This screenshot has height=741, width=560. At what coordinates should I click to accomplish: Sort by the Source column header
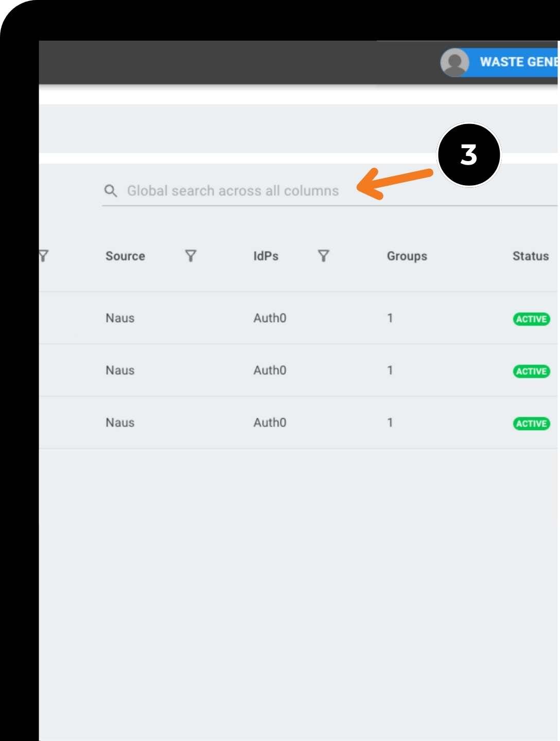pyautogui.click(x=125, y=256)
